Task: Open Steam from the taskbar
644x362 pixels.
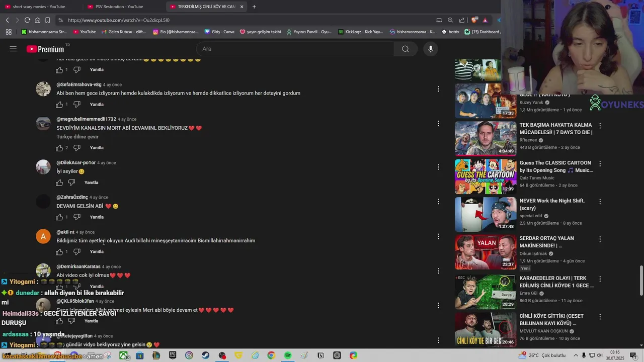Action: point(205,355)
